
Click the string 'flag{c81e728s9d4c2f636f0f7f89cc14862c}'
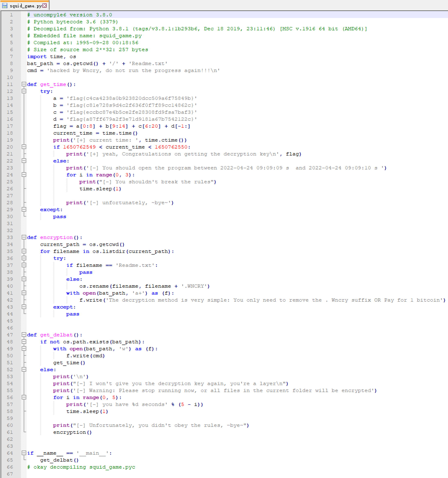click(132, 105)
